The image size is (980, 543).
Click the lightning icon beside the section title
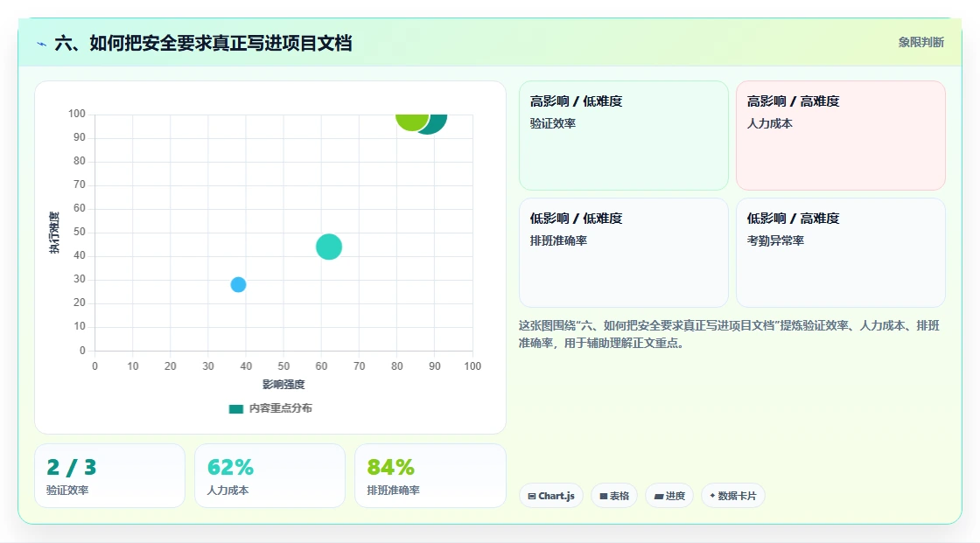[41, 44]
